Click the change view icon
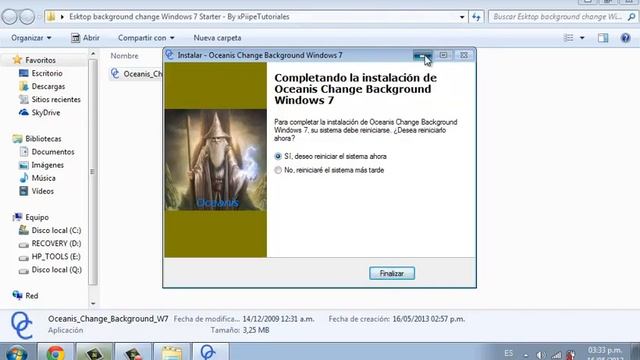Viewport: 640px width, 360px height. pos(569,38)
